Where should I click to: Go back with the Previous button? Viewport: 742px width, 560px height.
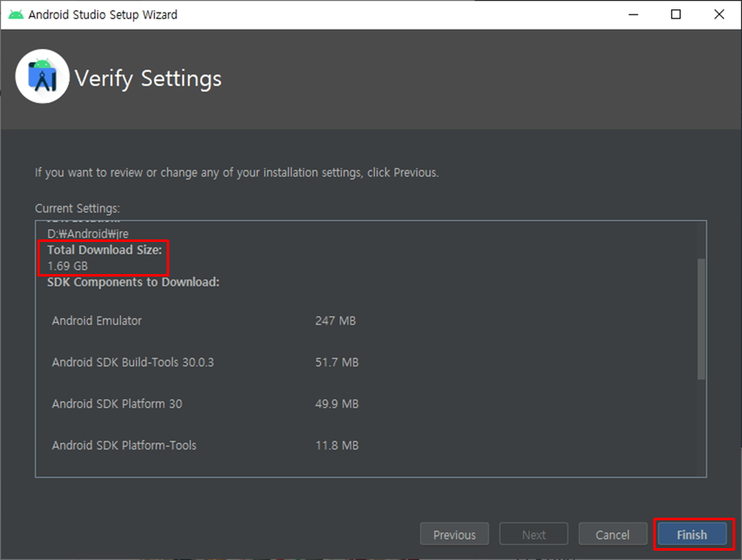(454, 535)
